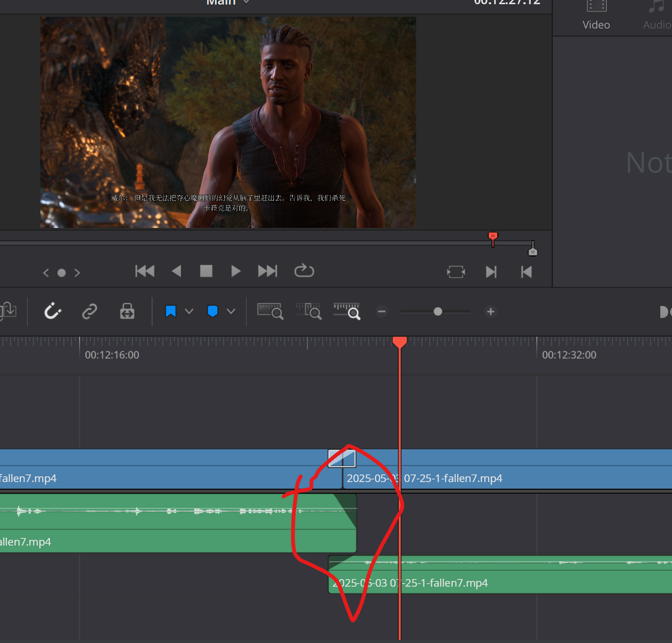
Task: Select first video clip fallen7.mp4
Action: [171, 469]
